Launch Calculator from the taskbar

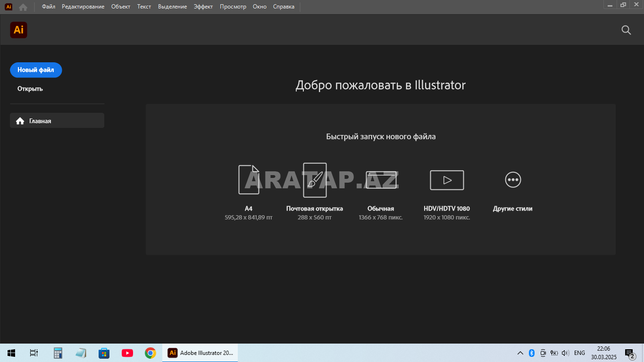point(58,353)
